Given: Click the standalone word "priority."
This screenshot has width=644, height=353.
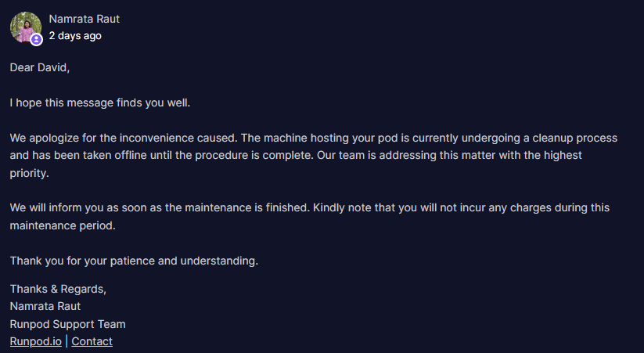Looking at the screenshot, I should pyautogui.click(x=29, y=173).
